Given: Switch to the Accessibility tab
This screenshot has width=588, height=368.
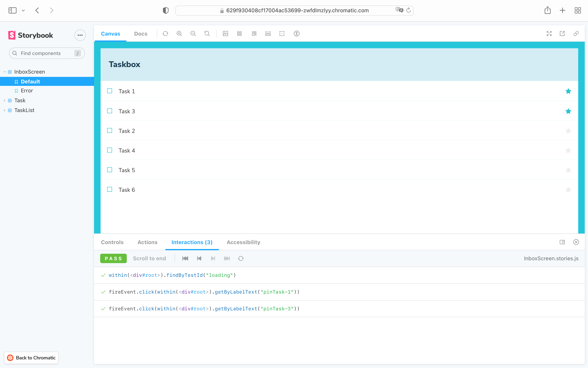Looking at the screenshot, I should pyautogui.click(x=243, y=242).
